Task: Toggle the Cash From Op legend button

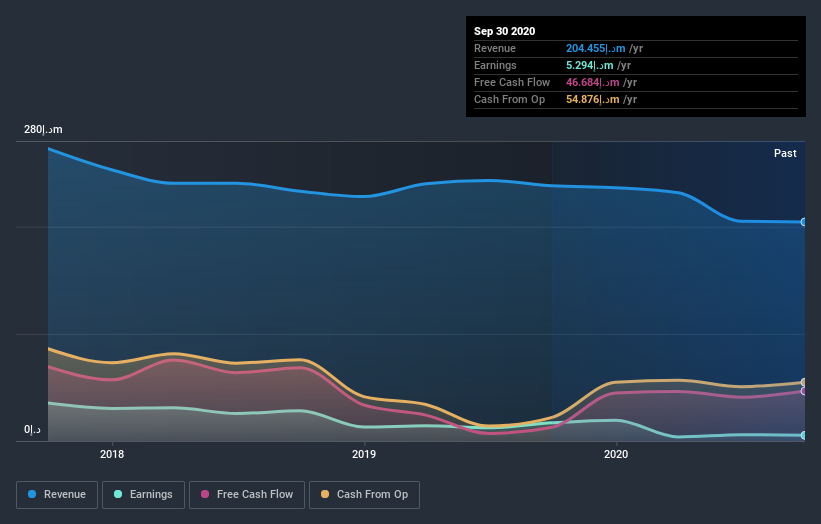Action: (364, 495)
